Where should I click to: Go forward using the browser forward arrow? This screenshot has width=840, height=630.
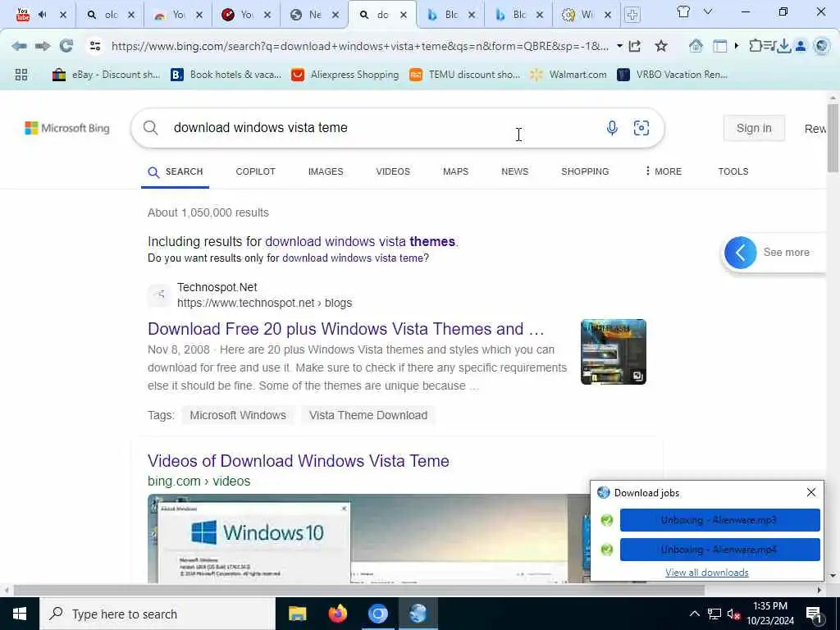[x=43, y=46]
